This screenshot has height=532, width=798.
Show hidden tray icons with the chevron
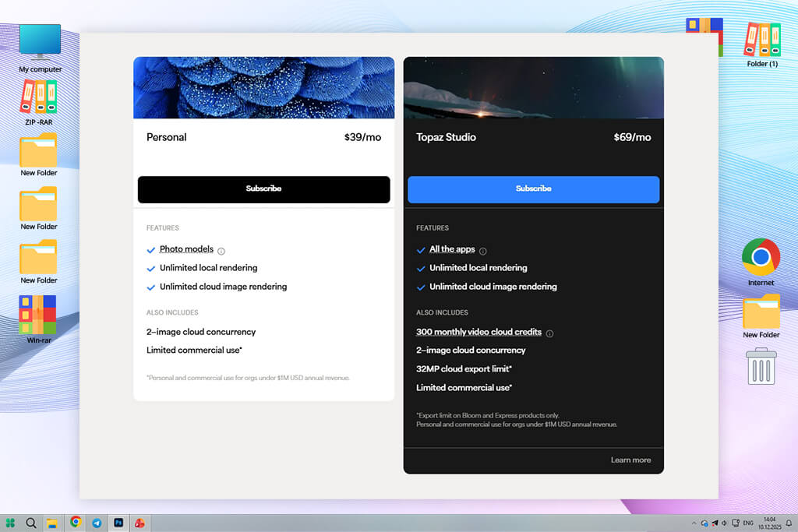694,523
